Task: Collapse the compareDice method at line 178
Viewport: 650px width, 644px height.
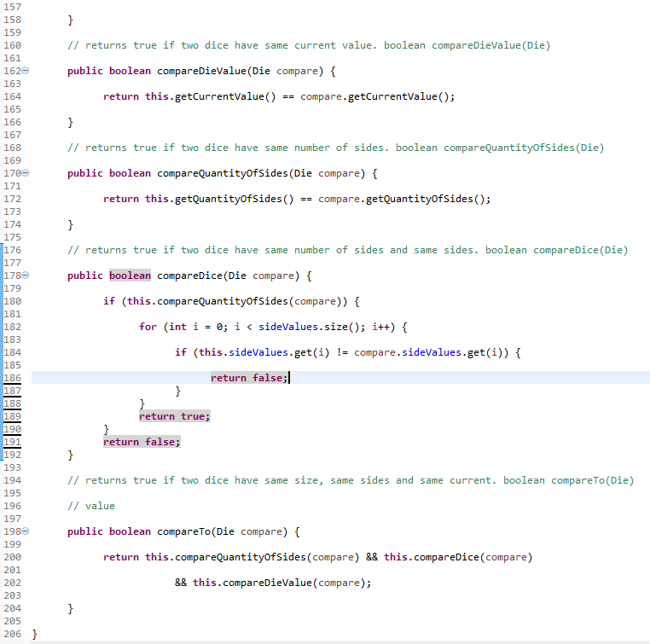Action: [x=26, y=276]
